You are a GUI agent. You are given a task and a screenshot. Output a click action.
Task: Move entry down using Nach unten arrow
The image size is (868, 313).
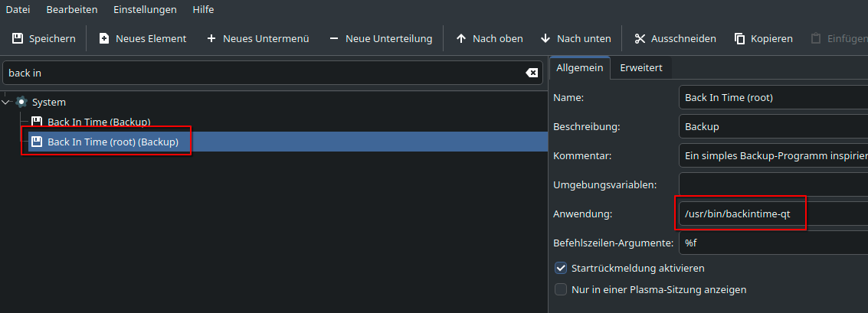coord(545,39)
